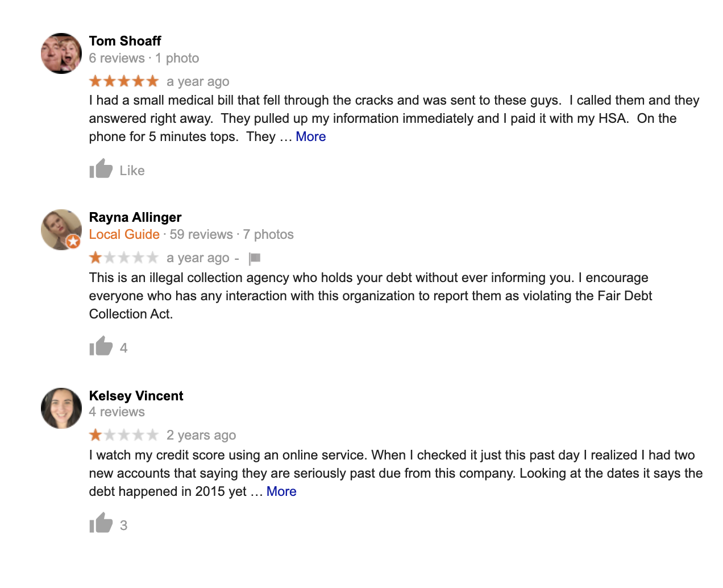723x588 pixels.
Task: Click the Local Guide badge on Rayna's avatar
Action: (x=73, y=242)
